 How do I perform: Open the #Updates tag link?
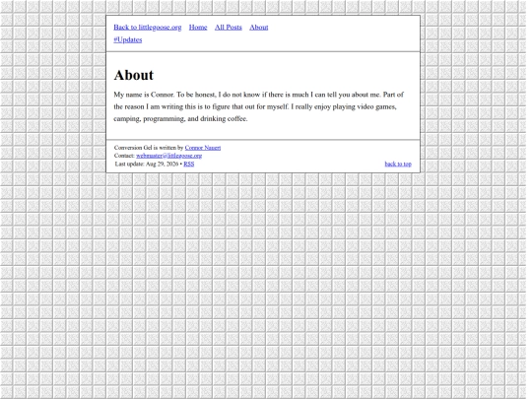click(128, 39)
